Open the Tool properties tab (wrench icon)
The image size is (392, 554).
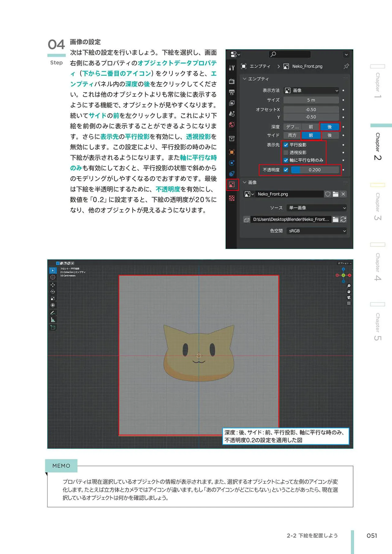tap(232, 68)
